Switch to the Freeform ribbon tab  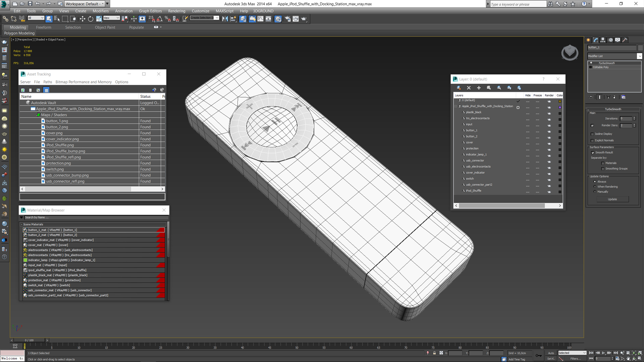44,27
